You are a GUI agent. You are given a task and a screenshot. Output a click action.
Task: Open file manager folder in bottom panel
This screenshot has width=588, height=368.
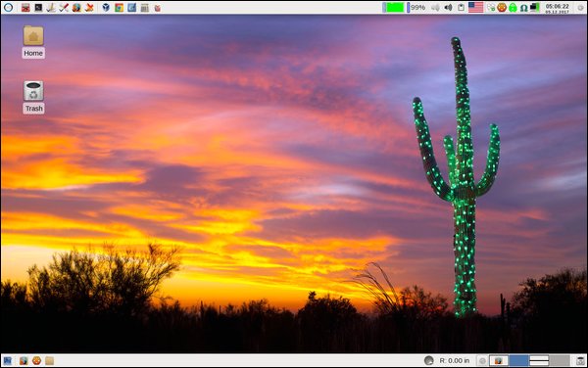[x=50, y=360]
